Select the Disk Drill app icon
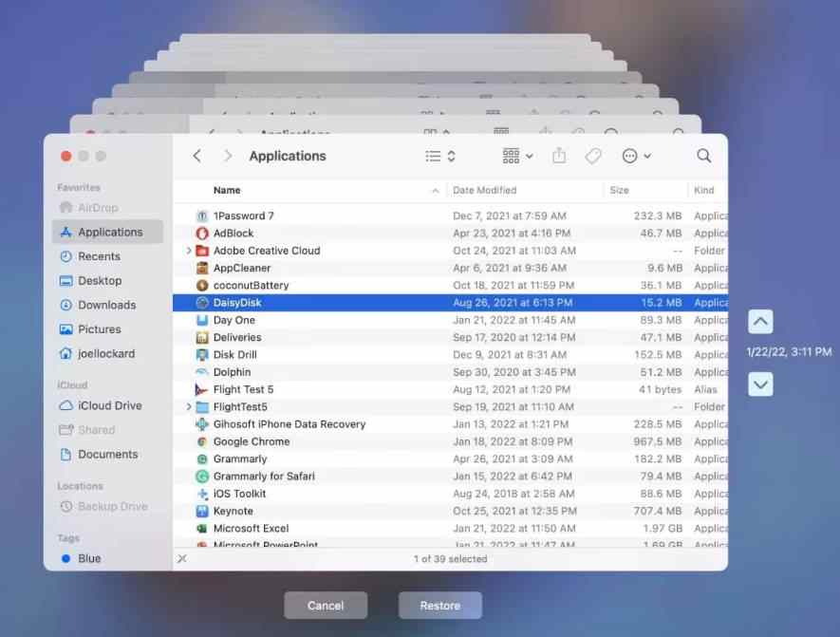Screen dimensions: 840x637 tap(202, 355)
